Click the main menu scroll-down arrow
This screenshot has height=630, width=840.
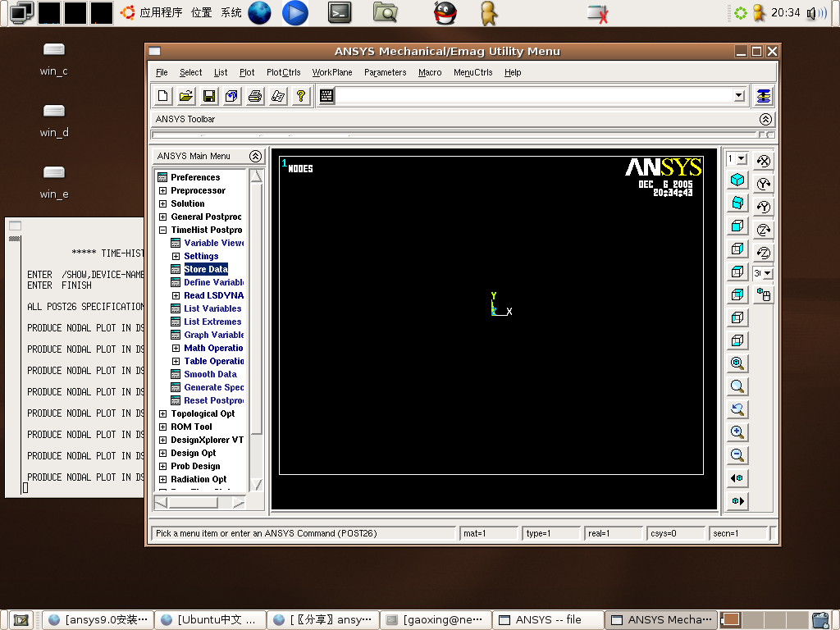(x=257, y=484)
